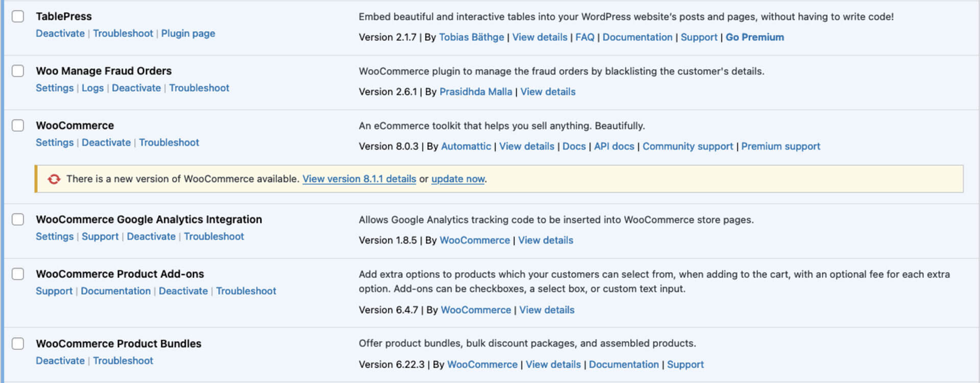View details for WooCommerce 8.0.3

click(527, 147)
